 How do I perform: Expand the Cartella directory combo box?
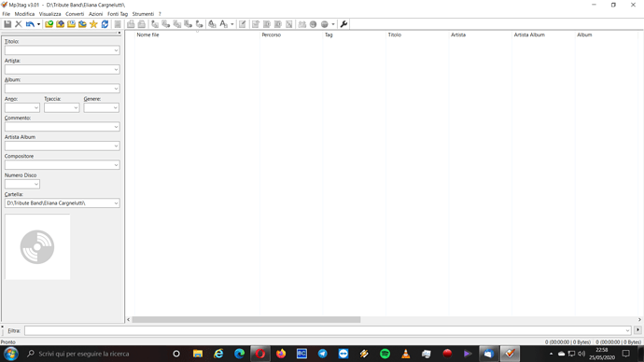click(116, 203)
